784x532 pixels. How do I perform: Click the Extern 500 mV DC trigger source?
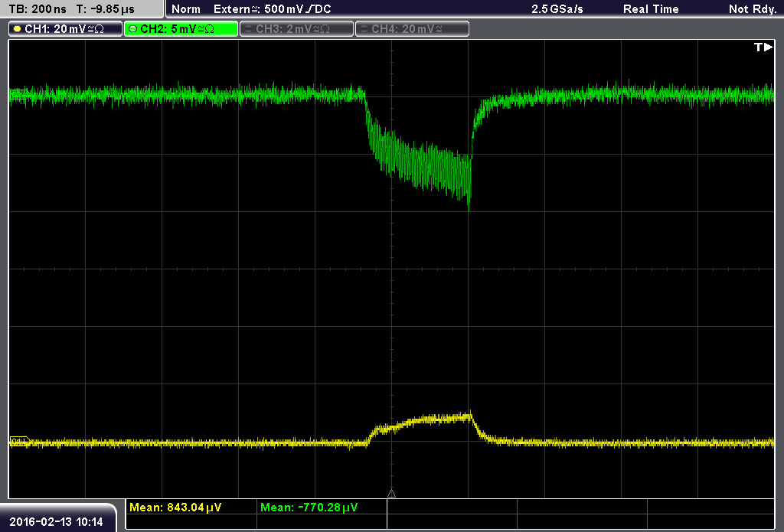pyautogui.click(x=273, y=9)
